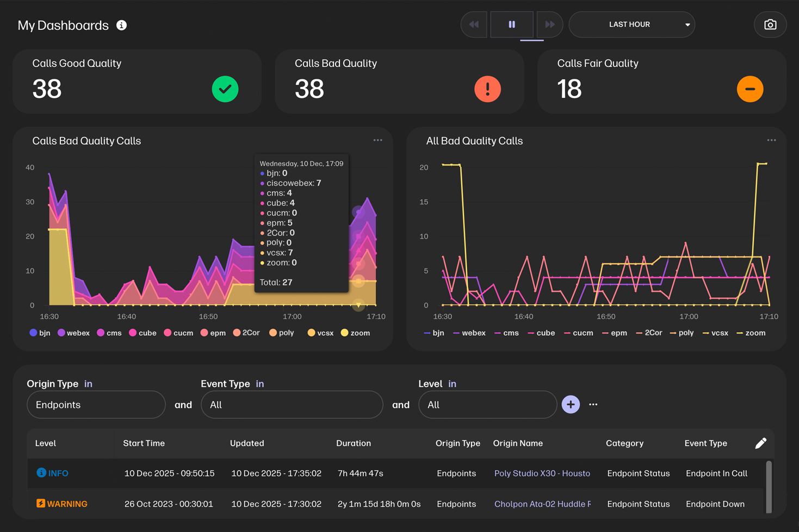Click the events table vertical scrollbar
Screen dimensions: 799x532
pyautogui.click(x=769, y=486)
